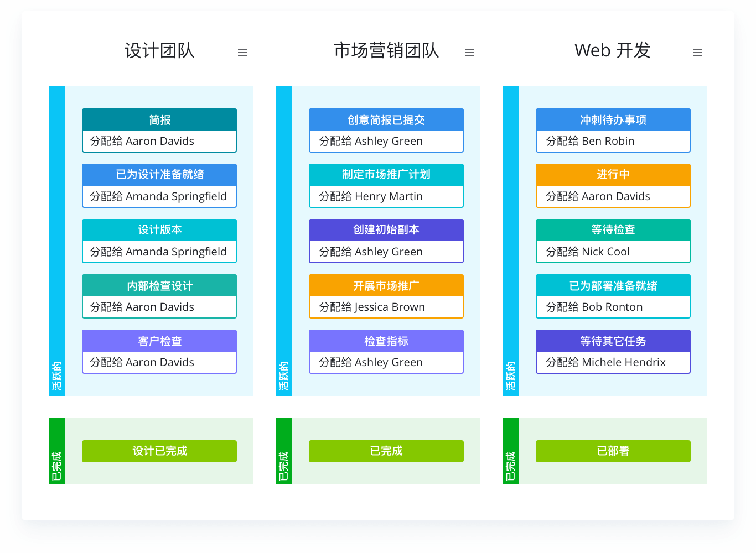Viewport: 756px width, 553px height.
Task: Open the 等待检查 card header
Action: point(613,230)
